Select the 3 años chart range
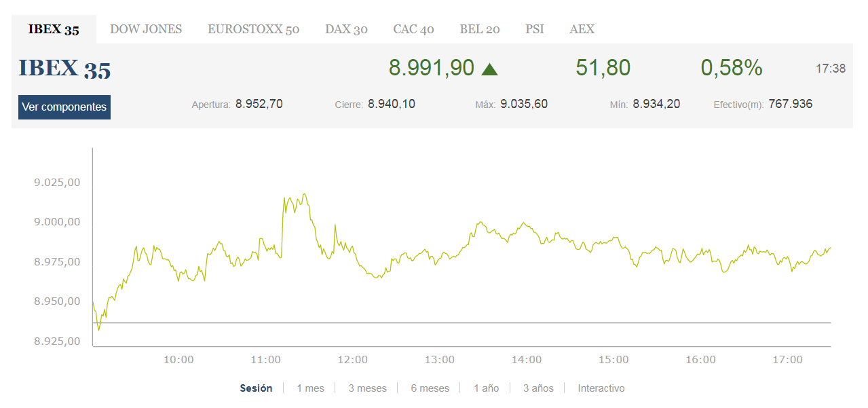This screenshot has width=868, height=408. tap(538, 388)
